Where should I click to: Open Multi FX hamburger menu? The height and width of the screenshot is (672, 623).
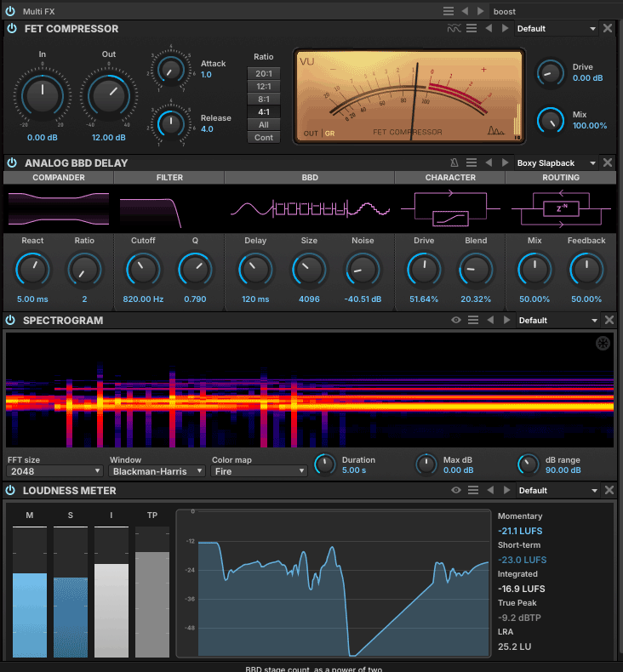click(449, 11)
